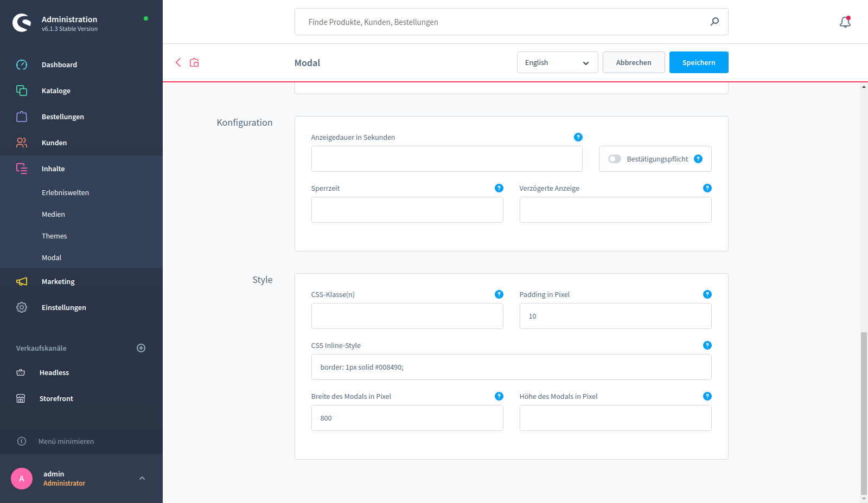
Task: Open the notifications bell
Action: pos(845,22)
